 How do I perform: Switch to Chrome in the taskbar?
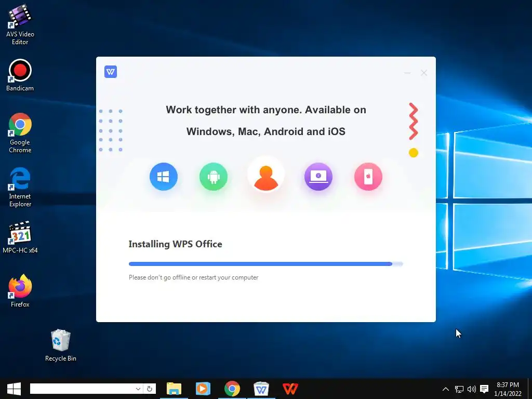point(232,389)
